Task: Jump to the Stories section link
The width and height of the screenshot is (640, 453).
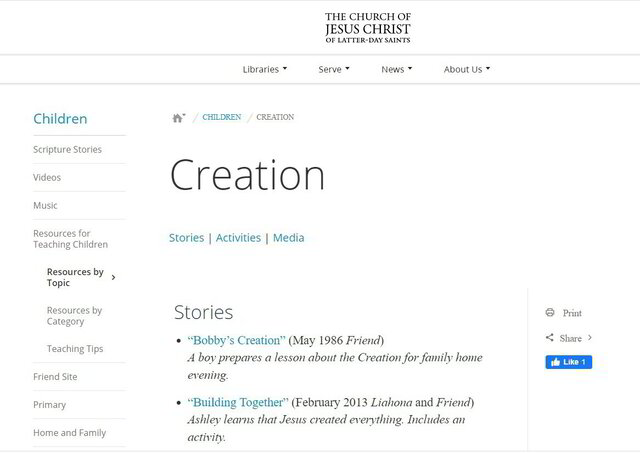Action: [187, 238]
